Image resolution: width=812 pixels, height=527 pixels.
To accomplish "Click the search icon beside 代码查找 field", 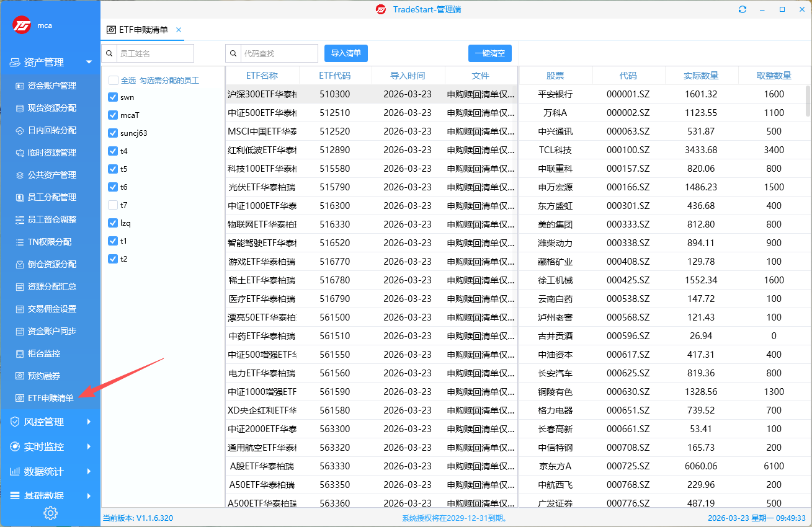I will [234, 53].
